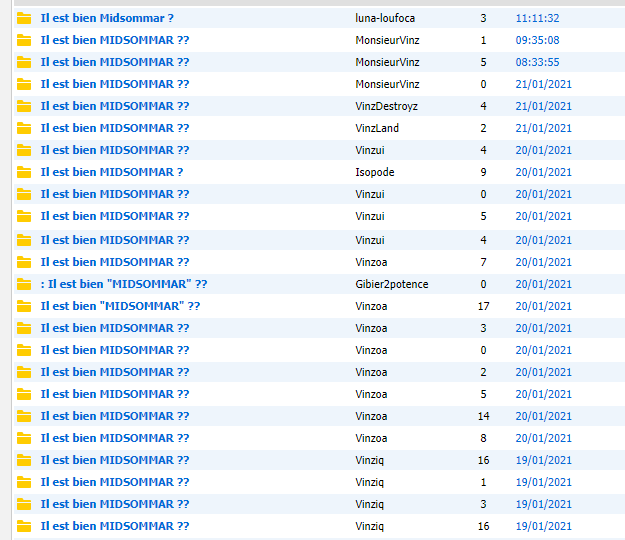The height and width of the screenshot is (540, 625).
Task: Click reply count '9' in Isopode's row
Action: (483, 172)
